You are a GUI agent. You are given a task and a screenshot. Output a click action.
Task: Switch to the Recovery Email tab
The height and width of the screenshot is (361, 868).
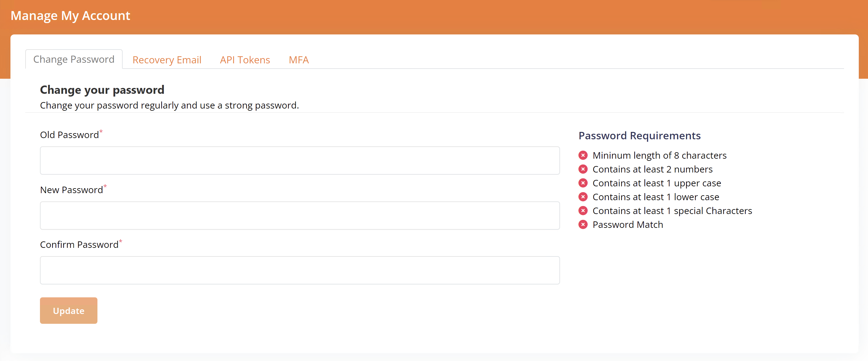coord(167,60)
